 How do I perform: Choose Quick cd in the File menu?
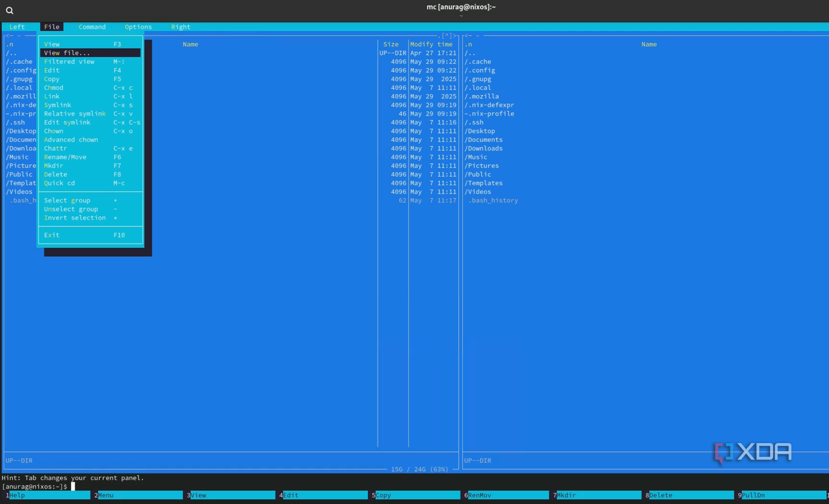point(90,183)
